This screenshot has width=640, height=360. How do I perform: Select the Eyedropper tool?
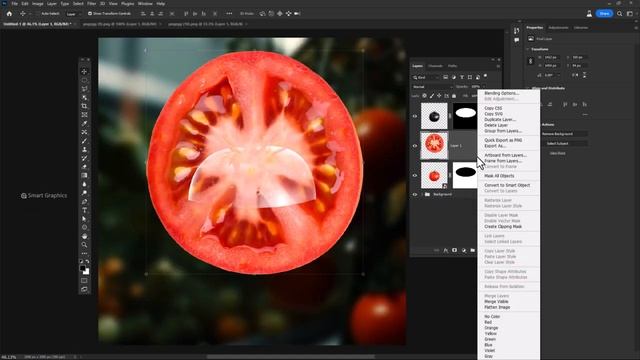click(x=84, y=123)
